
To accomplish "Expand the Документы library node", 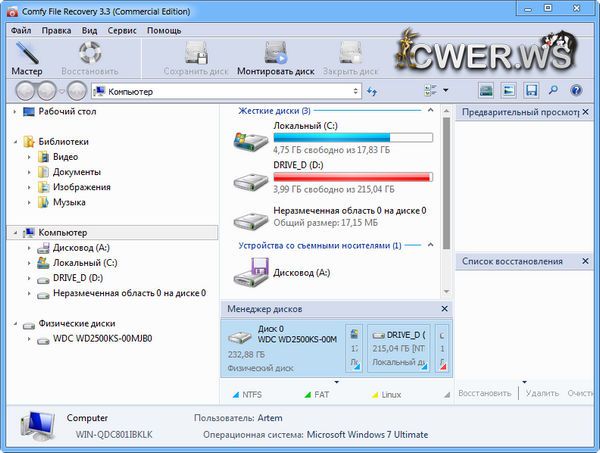I will [x=29, y=172].
